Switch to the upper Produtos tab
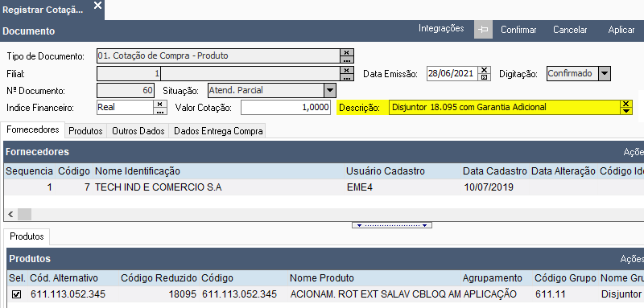This screenshot has height=308, width=644. (x=85, y=131)
